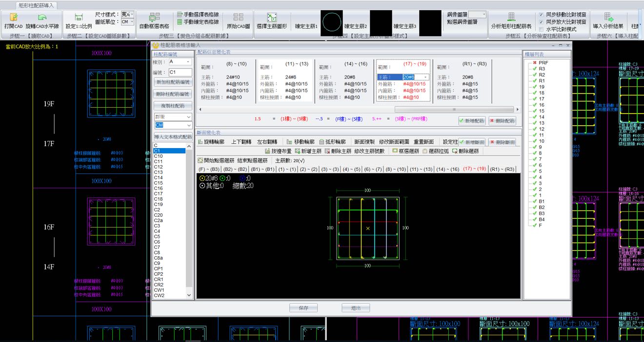Click the 保存 save button
Viewport: 644px width, 342px height.
(303, 308)
